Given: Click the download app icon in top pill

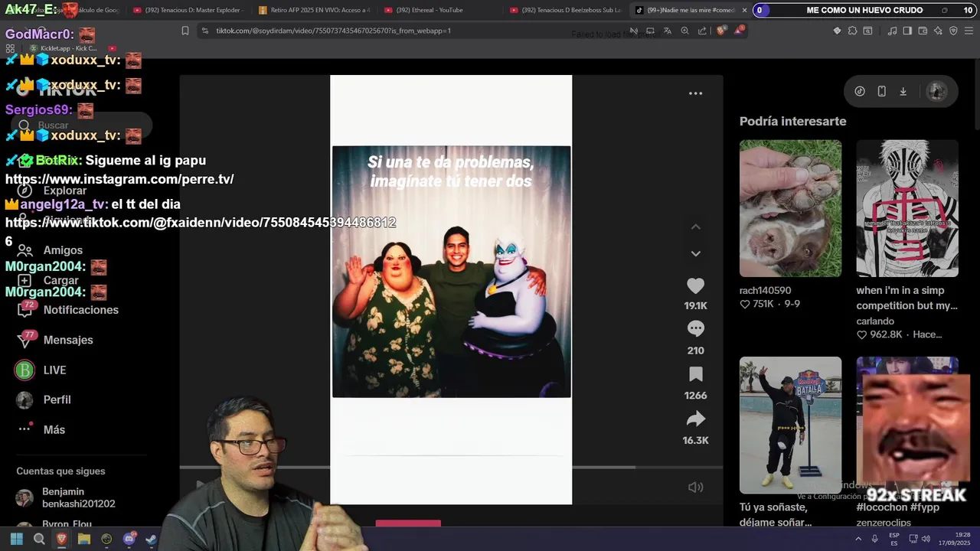Looking at the screenshot, I should coord(903,91).
